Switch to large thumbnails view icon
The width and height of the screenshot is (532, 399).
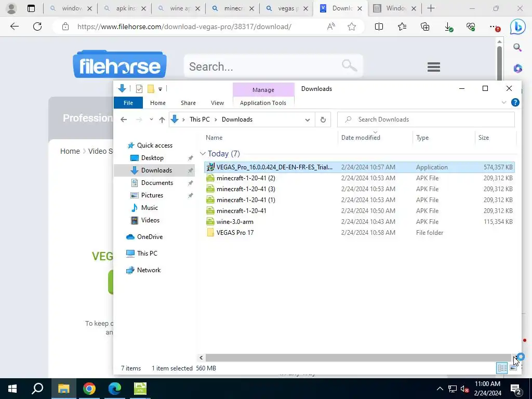coord(513,368)
